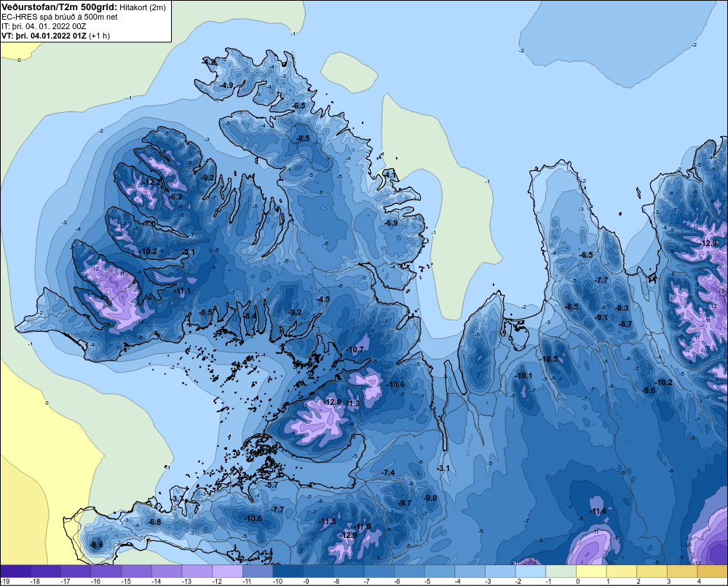Select legend swatch between -1 and 0
The height and width of the screenshot is (586, 728).
561,571
